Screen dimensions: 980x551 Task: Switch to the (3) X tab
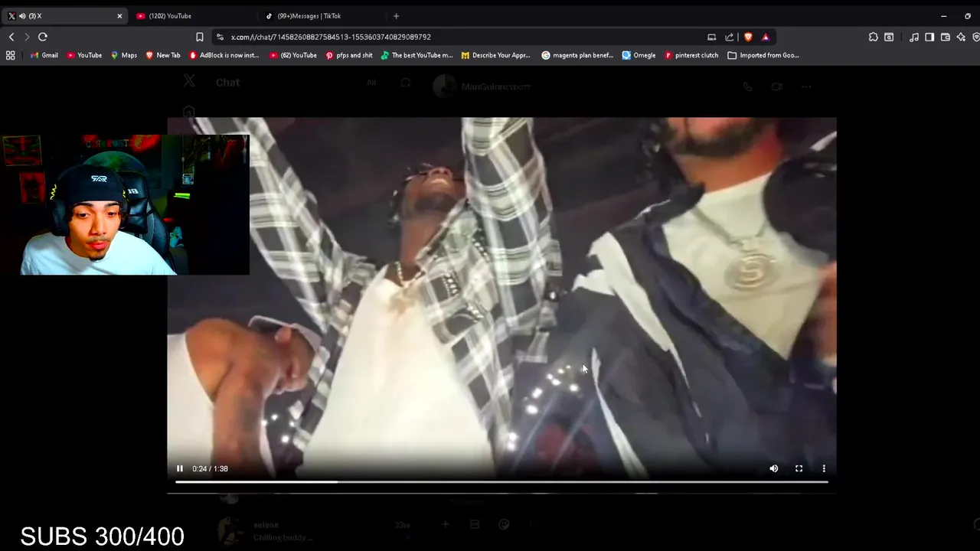64,15
